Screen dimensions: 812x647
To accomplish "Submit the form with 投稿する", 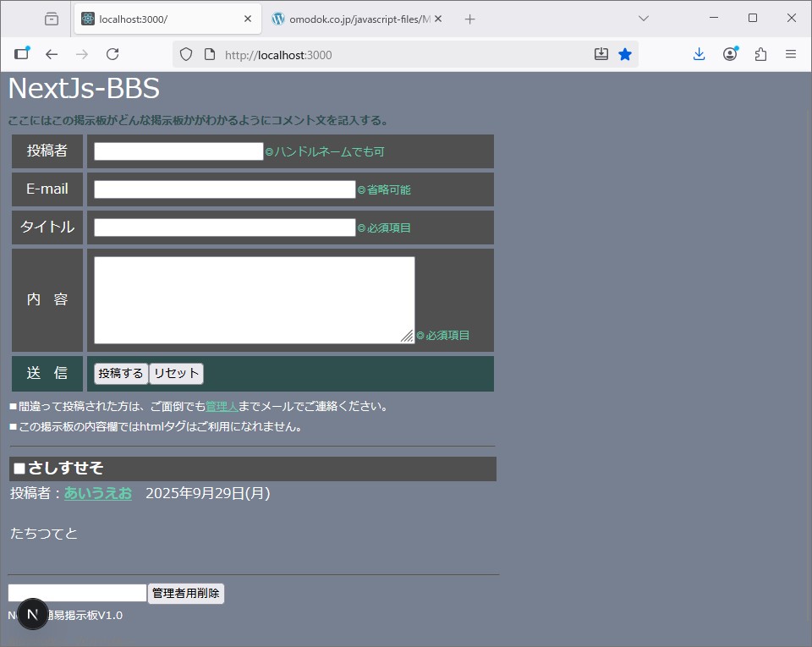I will tap(120, 373).
